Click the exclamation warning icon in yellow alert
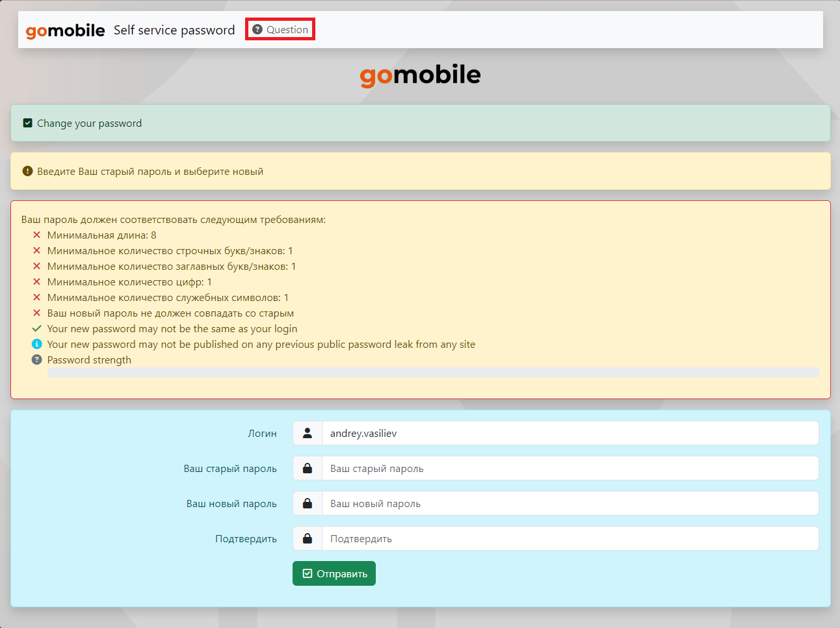The image size is (840, 628). point(27,171)
